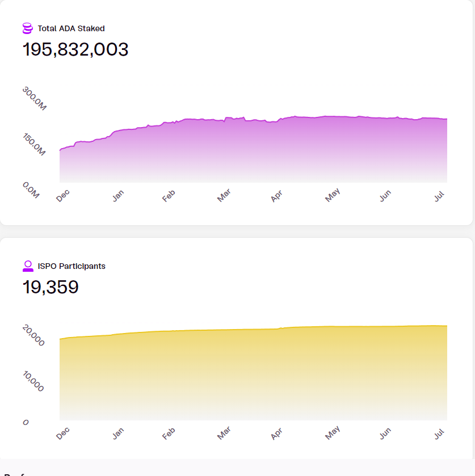Click Dec label on ADA staked chart
The width and height of the screenshot is (475, 476).
pyautogui.click(x=63, y=195)
